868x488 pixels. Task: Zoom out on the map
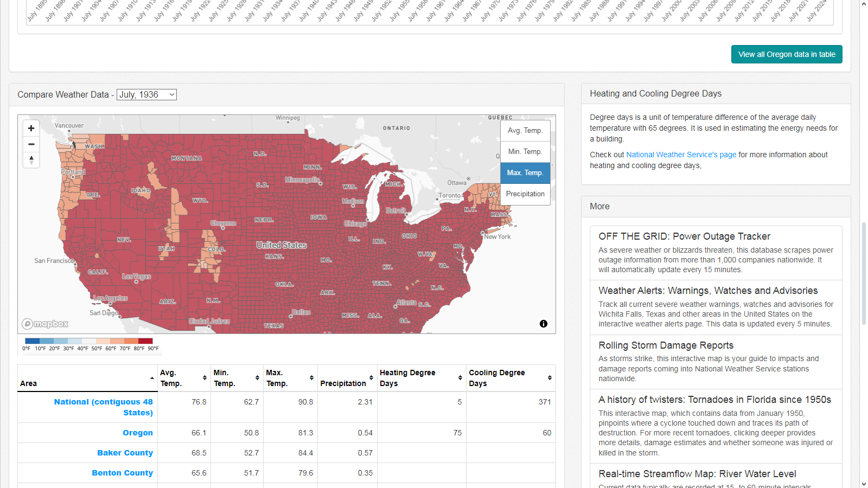tap(31, 144)
